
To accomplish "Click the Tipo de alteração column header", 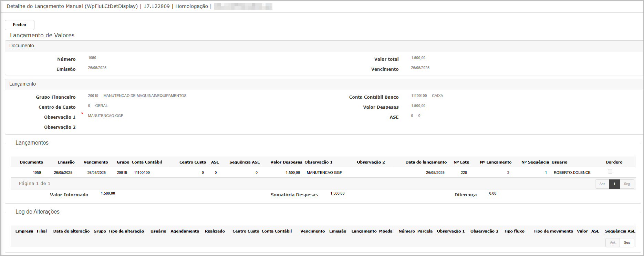I will 126,231.
